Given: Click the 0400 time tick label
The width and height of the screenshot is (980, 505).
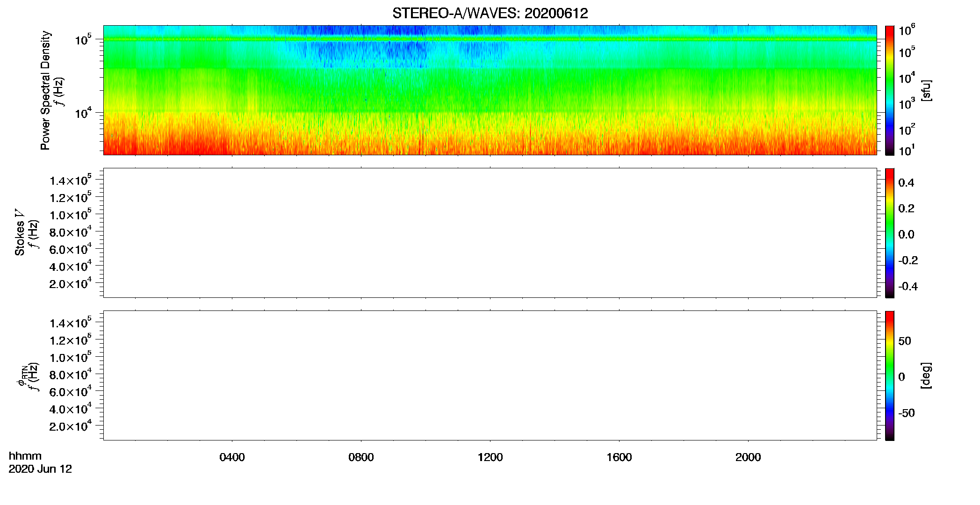Looking at the screenshot, I should point(232,457).
